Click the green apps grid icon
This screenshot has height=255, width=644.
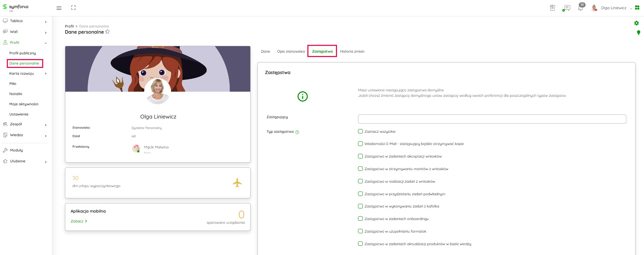pyautogui.click(x=637, y=7)
